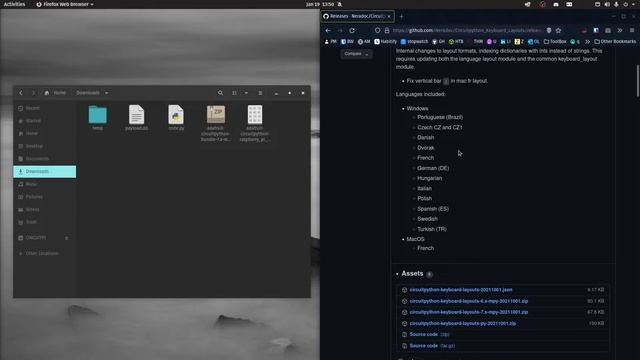Download keyboard-layouts 7.x-mpy zip asset
640x360 pixels.
[469, 312]
